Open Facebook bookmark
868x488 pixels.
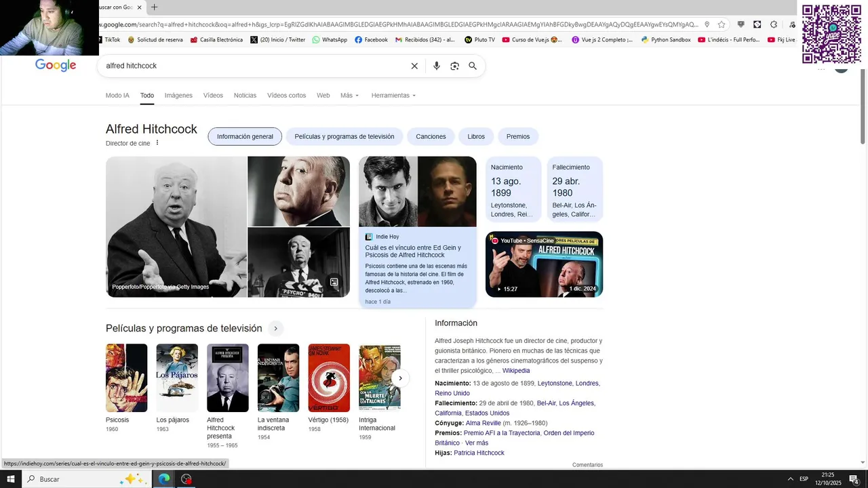tap(371, 40)
